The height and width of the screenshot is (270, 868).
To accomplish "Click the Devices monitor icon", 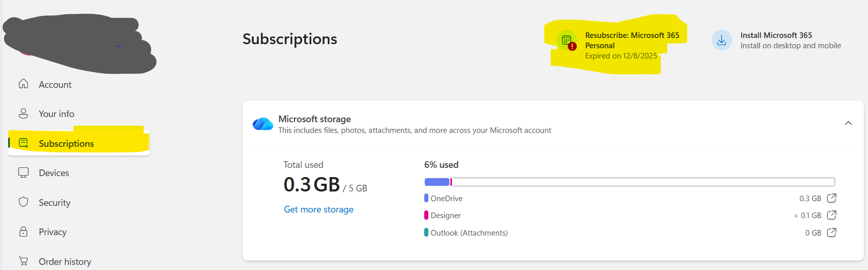I will click(24, 172).
